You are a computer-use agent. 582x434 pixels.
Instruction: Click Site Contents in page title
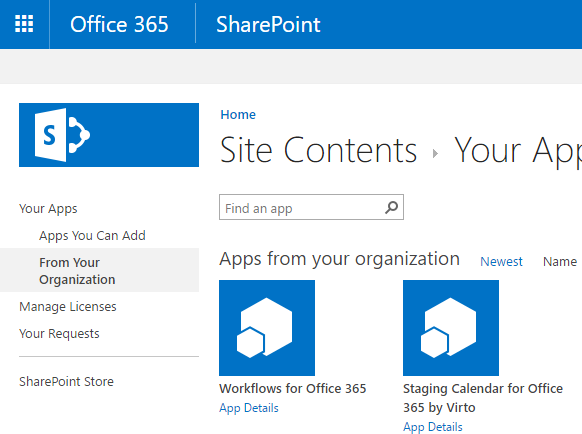pyautogui.click(x=319, y=150)
